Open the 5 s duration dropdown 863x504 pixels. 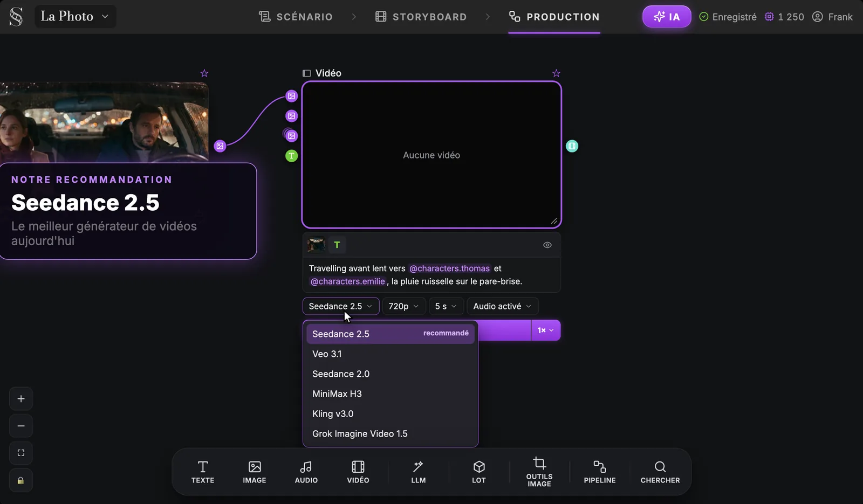click(x=446, y=306)
